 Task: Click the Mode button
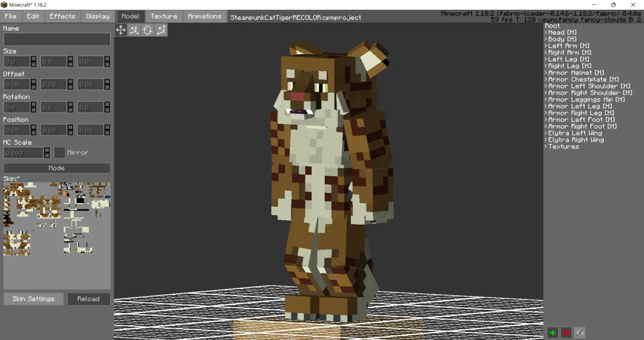(x=57, y=168)
